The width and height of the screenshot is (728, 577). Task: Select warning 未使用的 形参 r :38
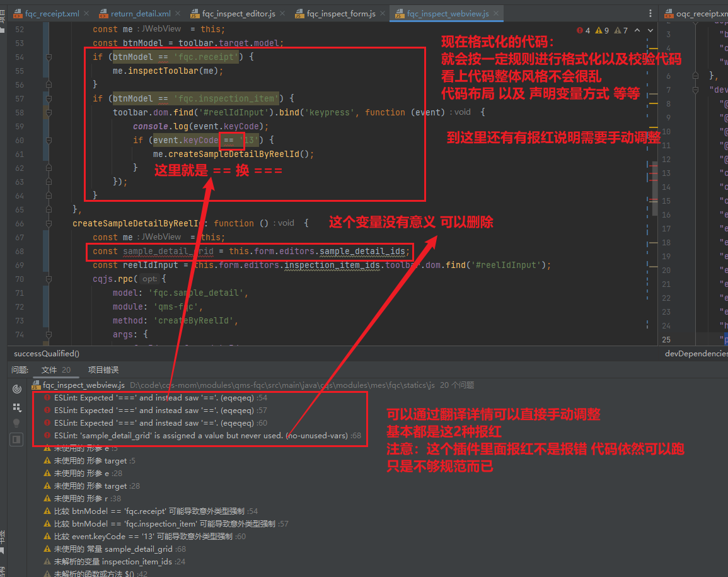[82, 498]
